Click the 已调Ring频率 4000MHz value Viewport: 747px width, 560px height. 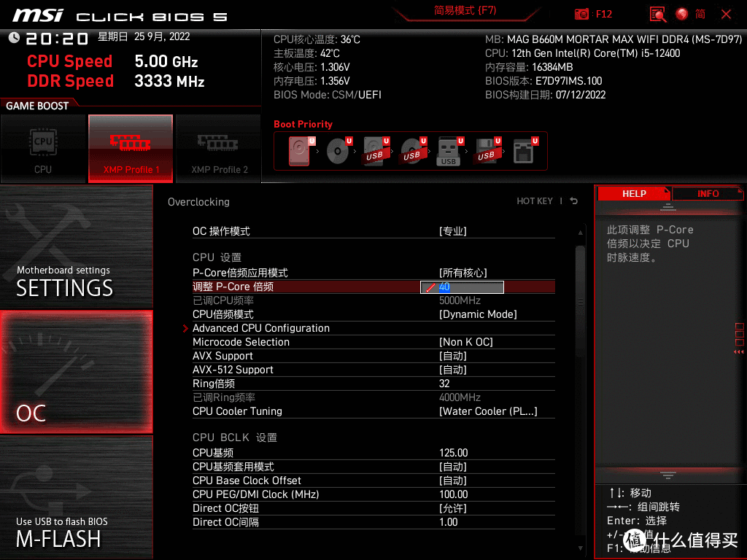coord(460,397)
